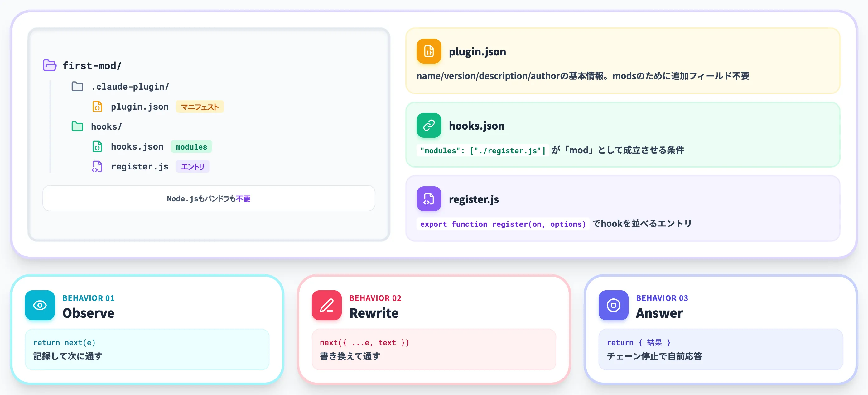This screenshot has width=868, height=395.
Task: Click the purple open-folder icon beside first-mod/
Action: [50, 65]
